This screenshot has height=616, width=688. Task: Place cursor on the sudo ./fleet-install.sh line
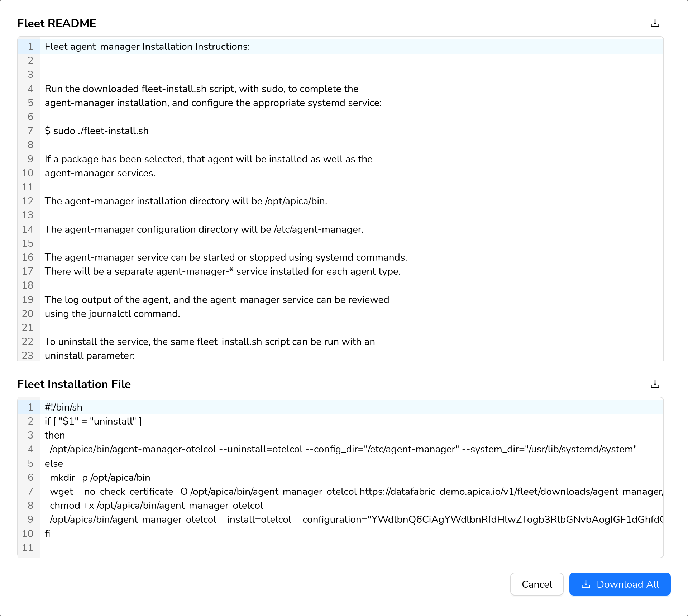(97, 131)
